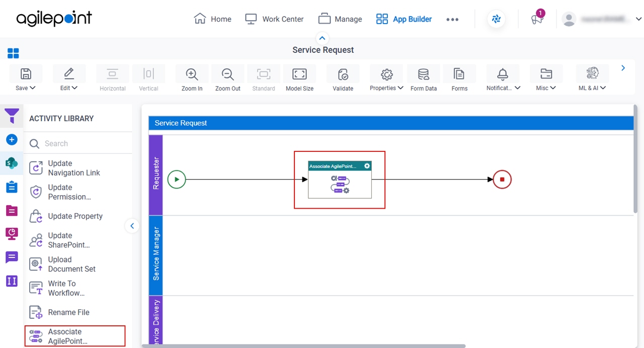Click Vertical alignment icon
This screenshot has width=644, height=348.
[x=148, y=74]
